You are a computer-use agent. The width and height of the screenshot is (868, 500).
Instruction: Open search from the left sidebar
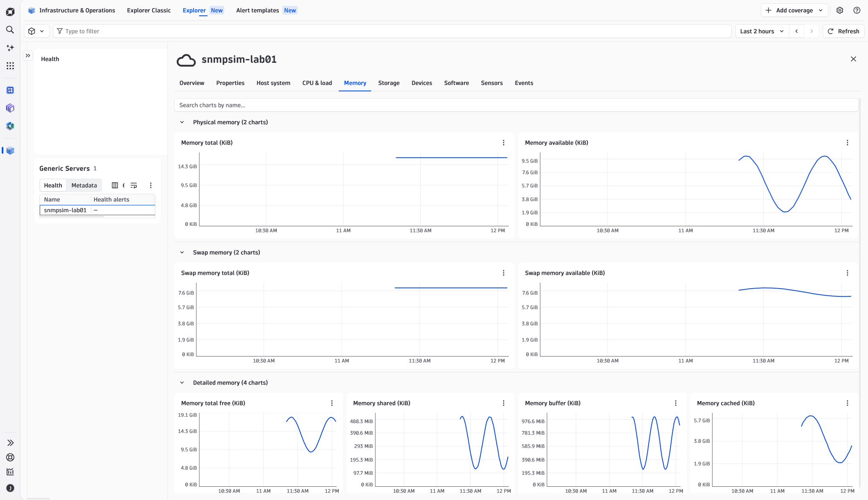click(x=10, y=30)
